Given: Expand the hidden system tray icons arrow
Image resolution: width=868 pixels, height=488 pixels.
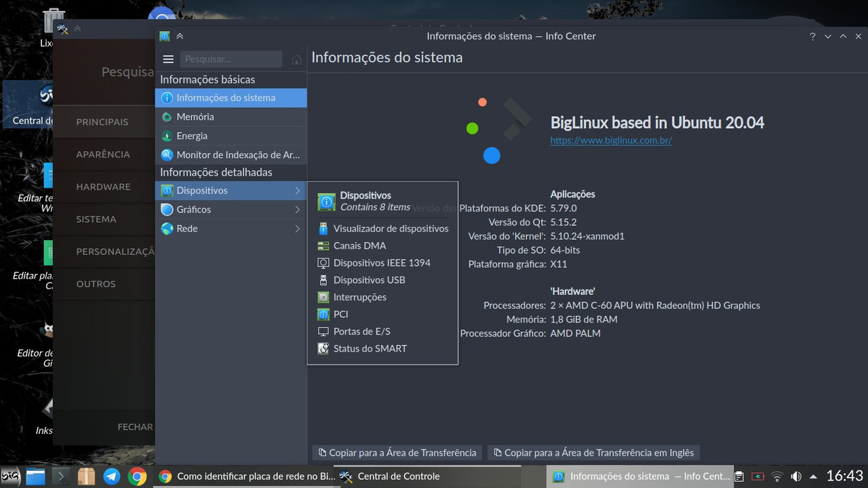Looking at the screenshot, I should point(813,476).
